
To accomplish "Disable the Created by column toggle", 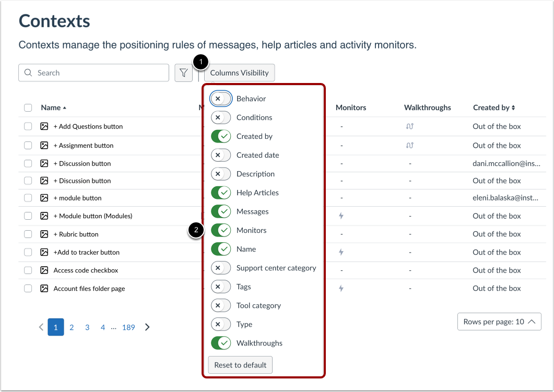I will pos(221,136).
